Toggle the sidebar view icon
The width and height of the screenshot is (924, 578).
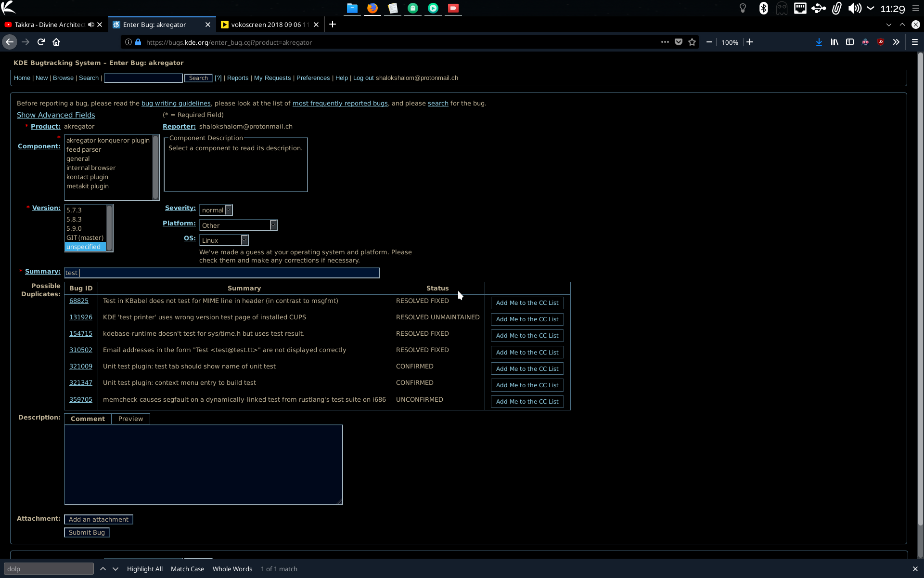[850, 42]
